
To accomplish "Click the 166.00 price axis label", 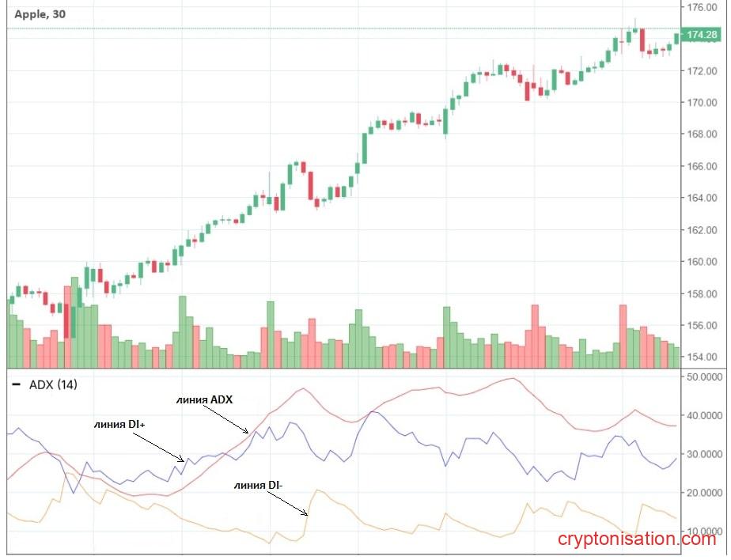I will click(x=702, y=166).
